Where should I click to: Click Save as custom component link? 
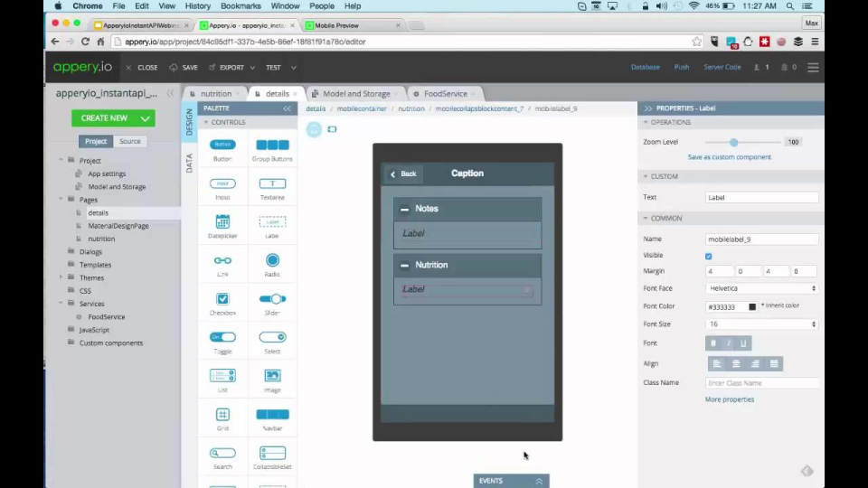729,157
